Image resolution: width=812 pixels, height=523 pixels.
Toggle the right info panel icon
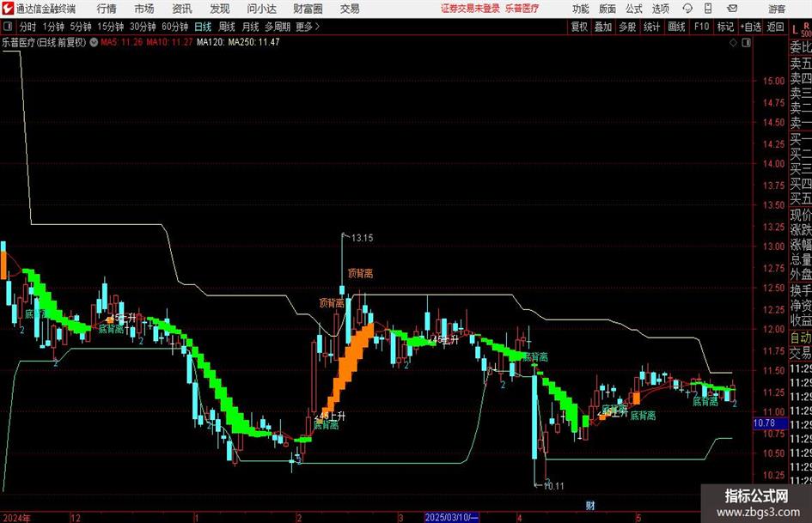coord(746,43)
